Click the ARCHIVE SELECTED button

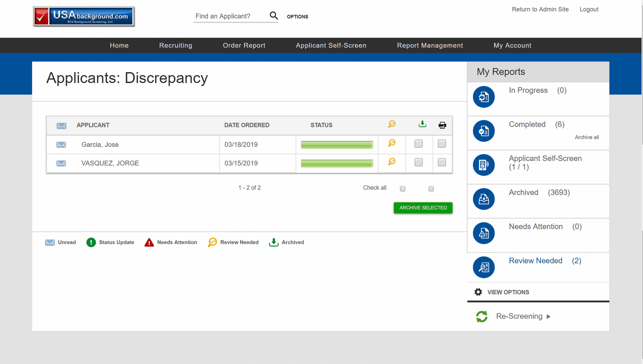coord(423,207)
